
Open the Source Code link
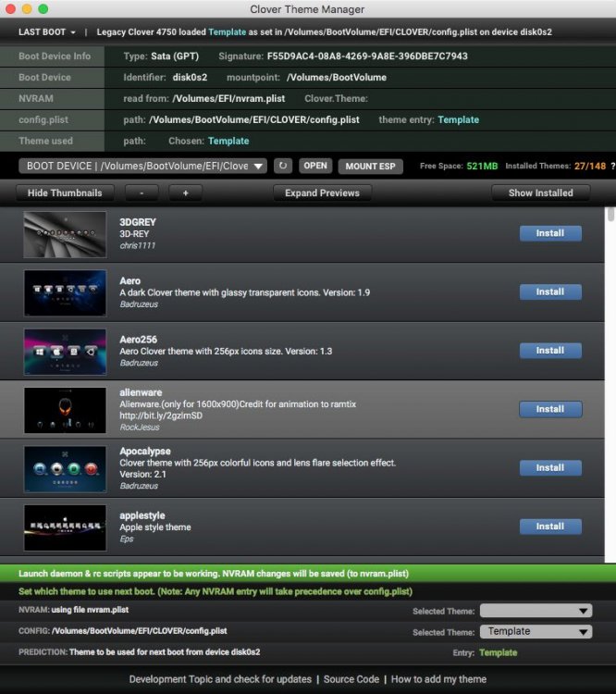coord(351,679)
